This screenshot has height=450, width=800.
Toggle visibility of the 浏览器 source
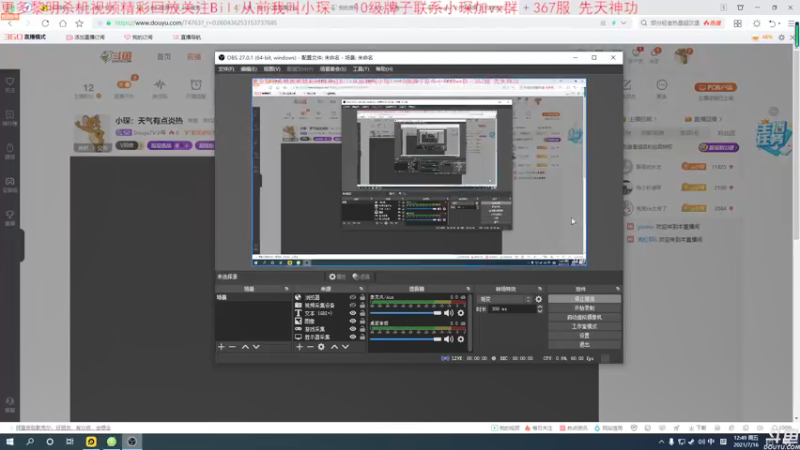(353, 297)
